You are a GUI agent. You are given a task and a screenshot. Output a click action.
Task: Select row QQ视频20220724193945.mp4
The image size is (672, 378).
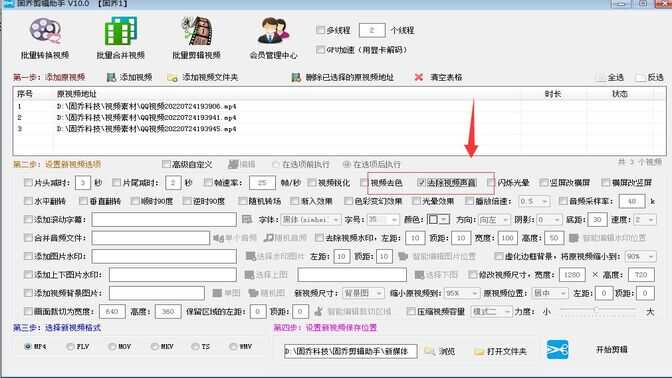pyautogui.click(x=339, y=128)
